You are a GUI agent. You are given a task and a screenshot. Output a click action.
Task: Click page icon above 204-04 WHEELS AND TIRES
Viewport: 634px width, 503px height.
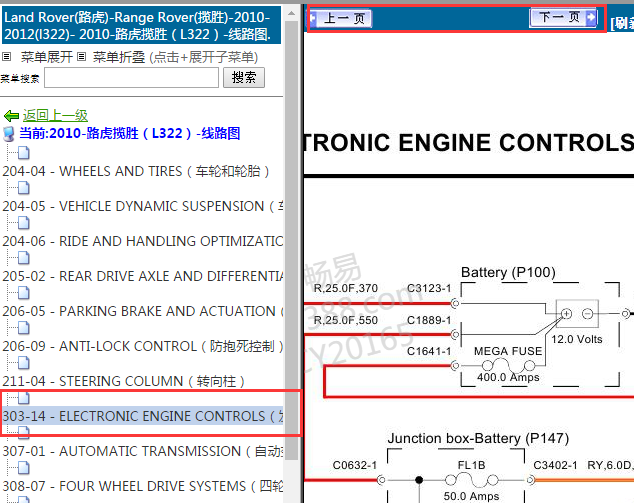(x=23, y=153)
